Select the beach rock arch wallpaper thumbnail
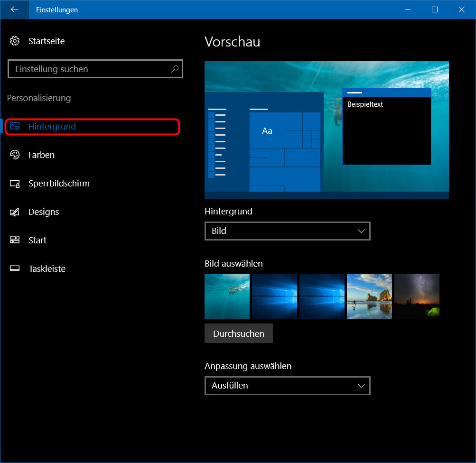The width and height of the screenshot is (476, 463). coord(369,296)
